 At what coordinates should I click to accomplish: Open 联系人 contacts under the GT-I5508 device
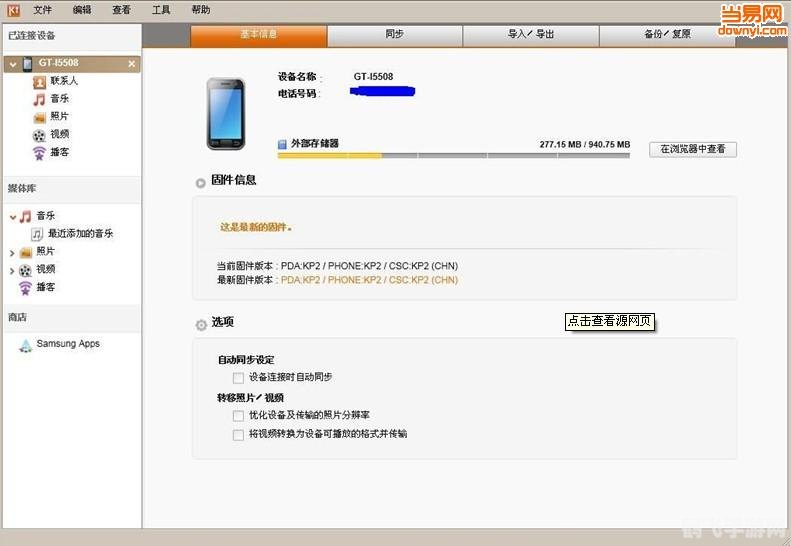63,81
